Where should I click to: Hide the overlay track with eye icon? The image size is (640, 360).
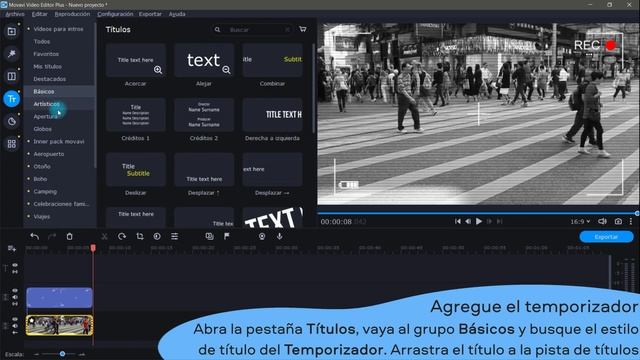15,291
